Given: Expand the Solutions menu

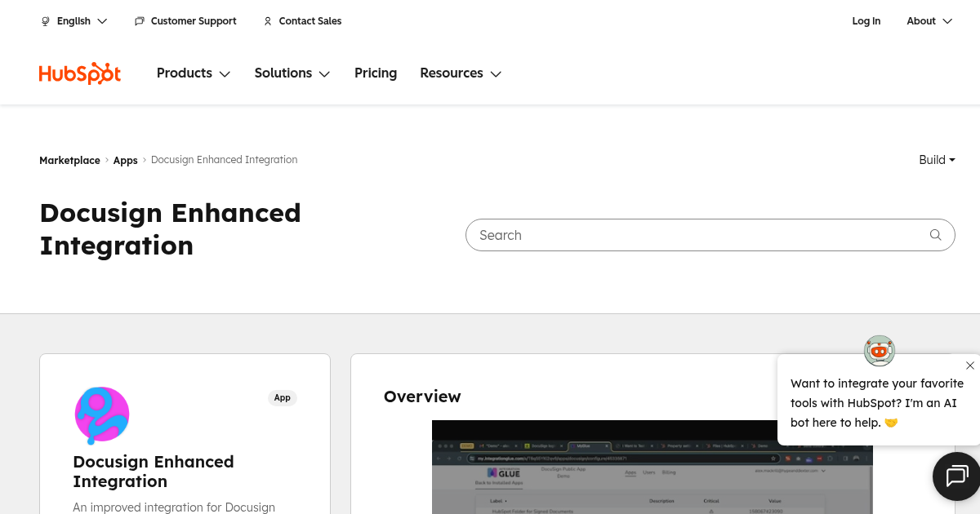Looking at the screenshot, I should (x=292, y=73).
